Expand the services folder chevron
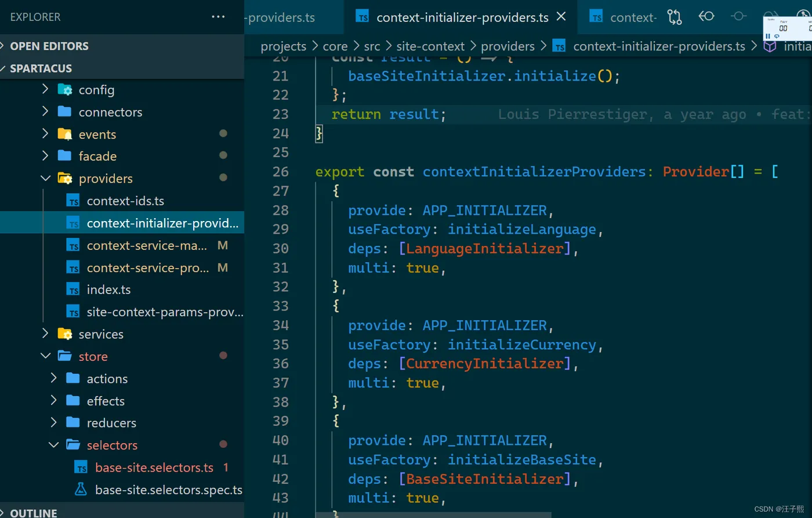 [x=46, y=334]
